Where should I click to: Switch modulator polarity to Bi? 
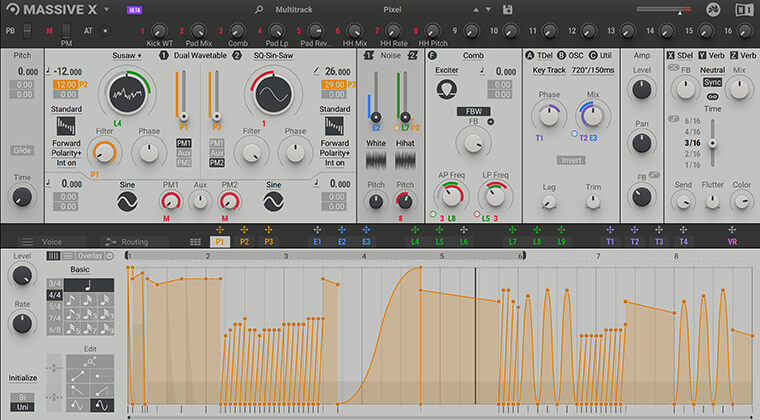coord(20,398)
